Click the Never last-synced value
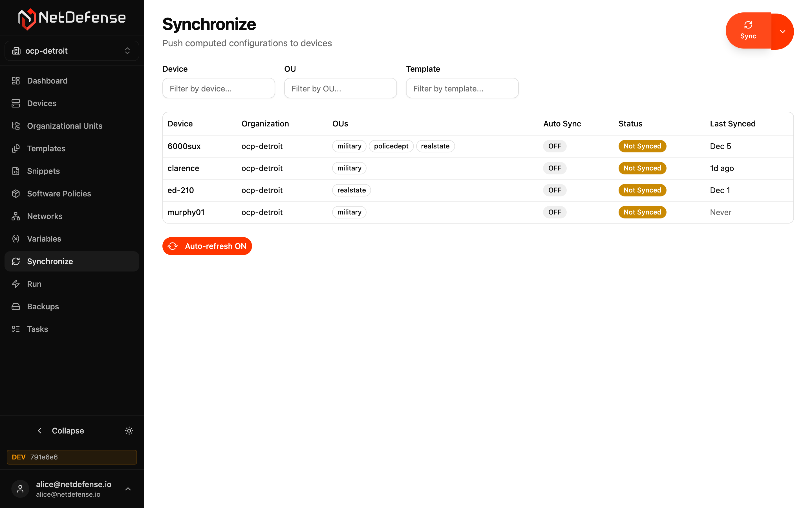812x508 pixels. [720, 212]
